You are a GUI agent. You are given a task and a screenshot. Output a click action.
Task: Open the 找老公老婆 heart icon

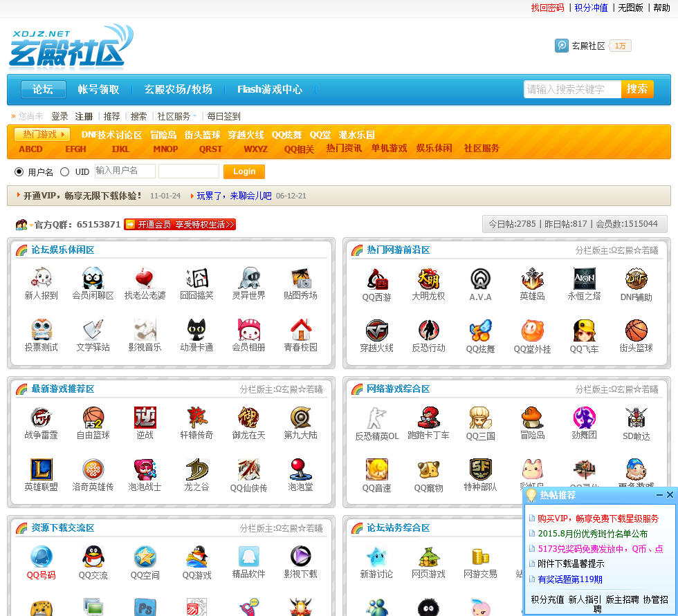(x=145, y=278)
